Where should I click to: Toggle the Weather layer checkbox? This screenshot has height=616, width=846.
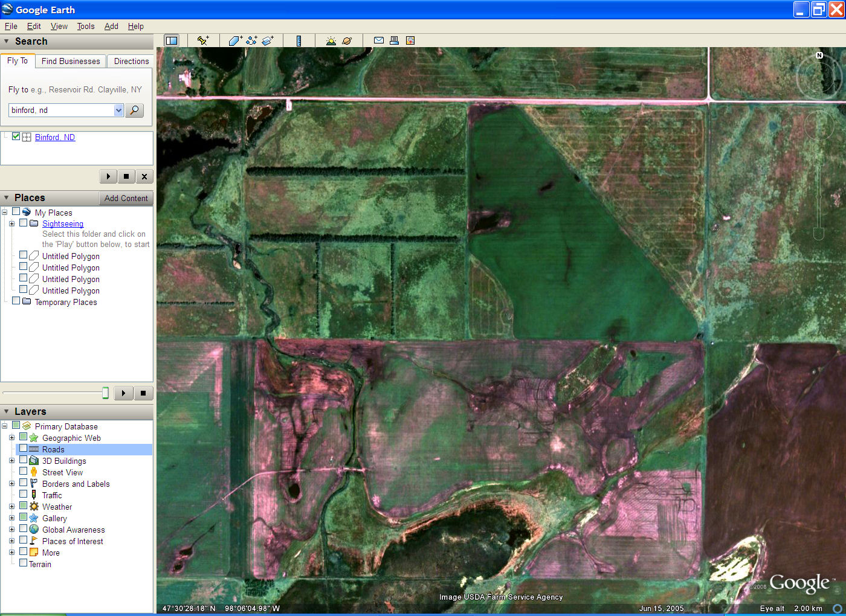[24, 505]
